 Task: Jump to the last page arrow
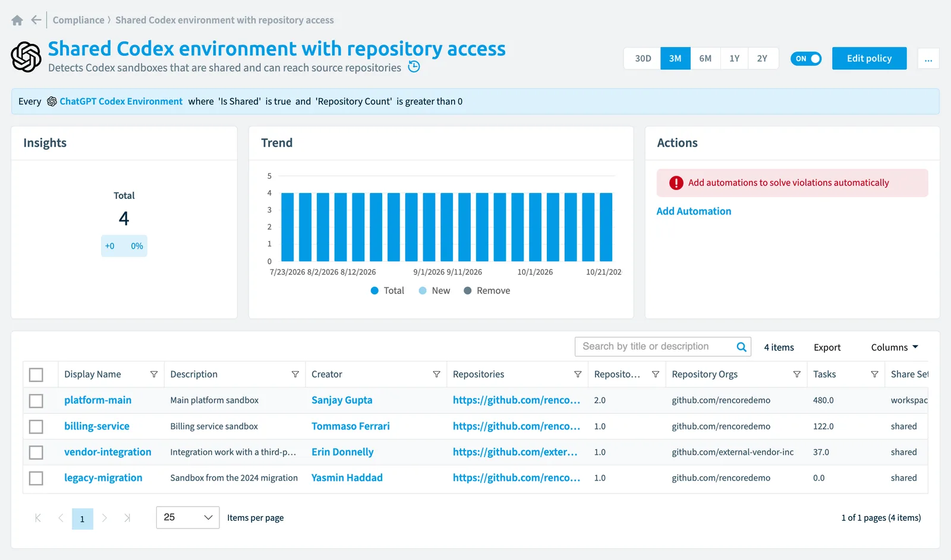(127, 518)
